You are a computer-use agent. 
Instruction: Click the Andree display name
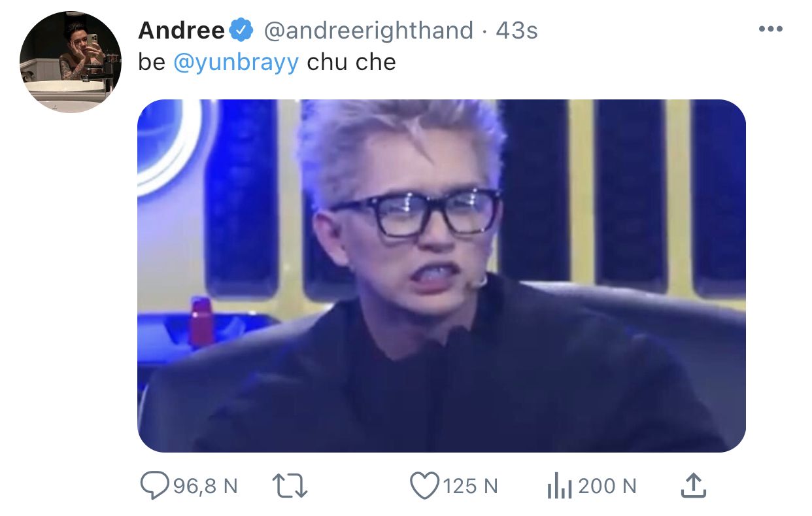182,30
